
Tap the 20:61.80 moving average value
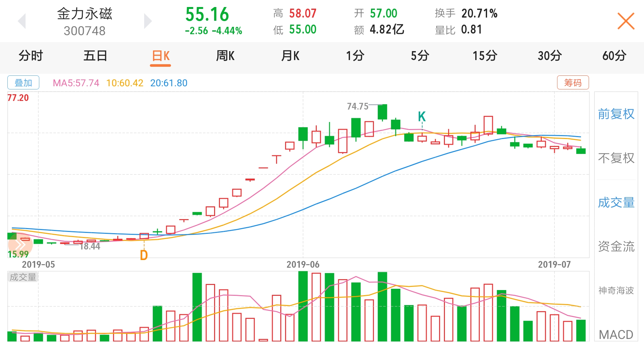169,83
